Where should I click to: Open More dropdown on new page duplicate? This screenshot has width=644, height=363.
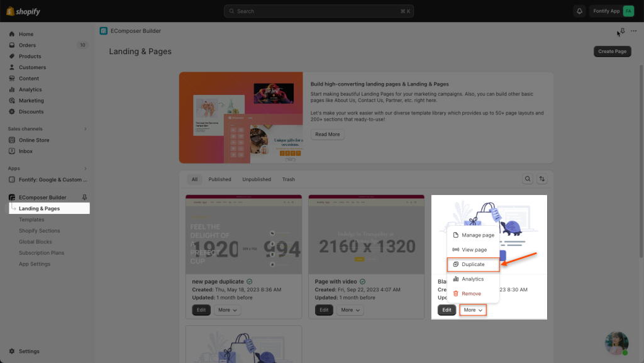pyautogui.click(x=228, y=310)
